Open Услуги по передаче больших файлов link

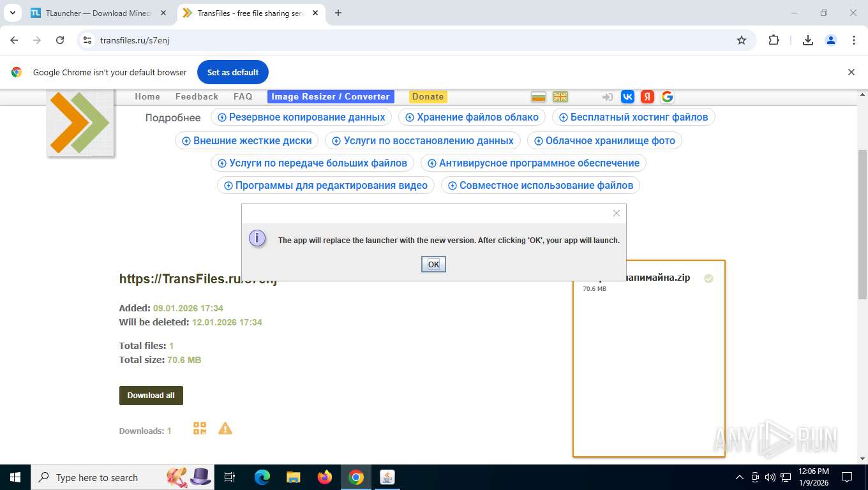click(312, 163)
